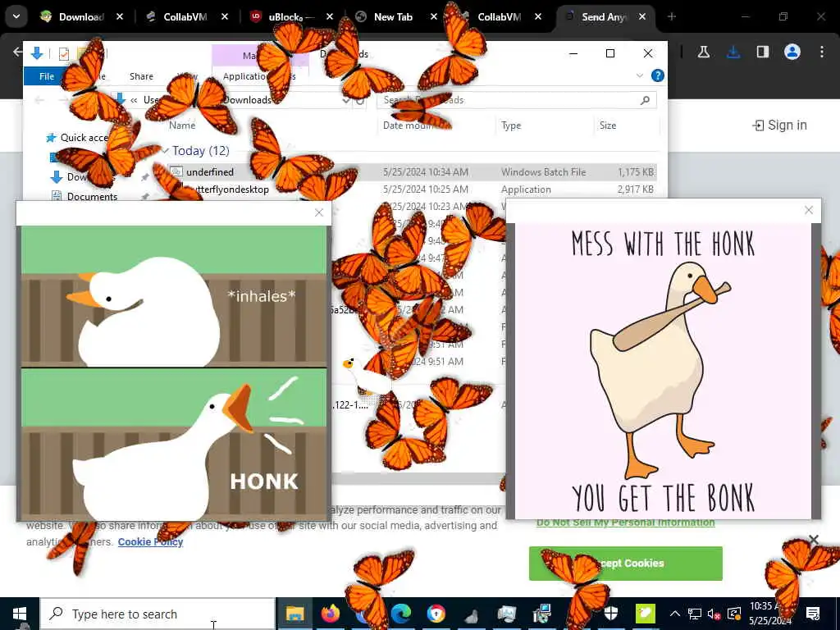The width and height of the screenshot is (840, 630).
Task: Open the notification center icon
Action: click(813, 614)
